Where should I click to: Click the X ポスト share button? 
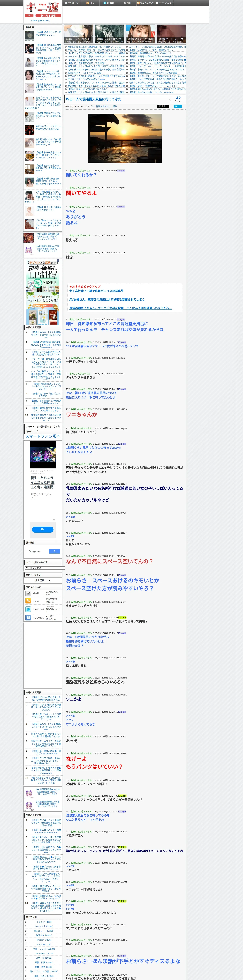point(163,106)
